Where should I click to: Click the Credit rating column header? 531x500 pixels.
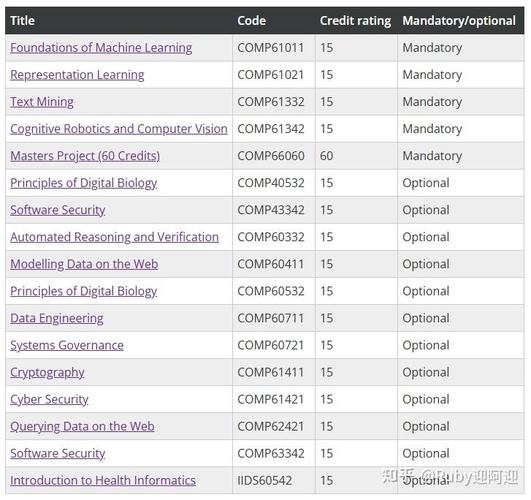[355, 21]
